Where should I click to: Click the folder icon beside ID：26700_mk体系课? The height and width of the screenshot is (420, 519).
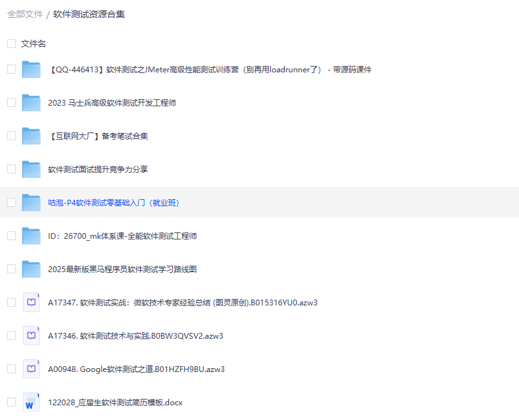click(31, 236)
